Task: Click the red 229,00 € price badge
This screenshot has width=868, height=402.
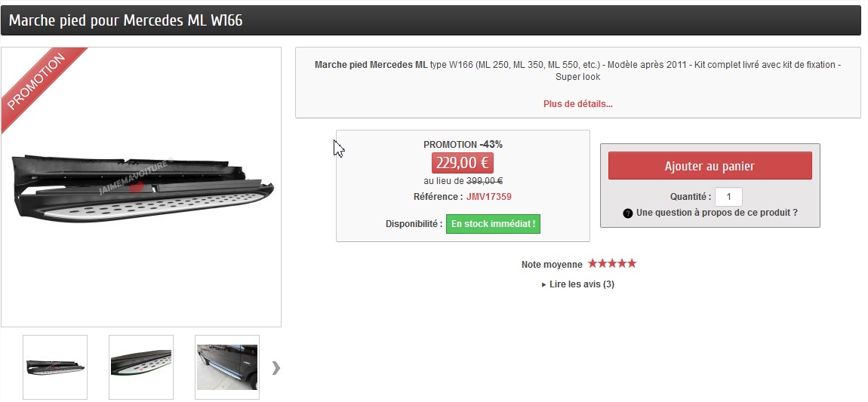Action: coord(462,163)
